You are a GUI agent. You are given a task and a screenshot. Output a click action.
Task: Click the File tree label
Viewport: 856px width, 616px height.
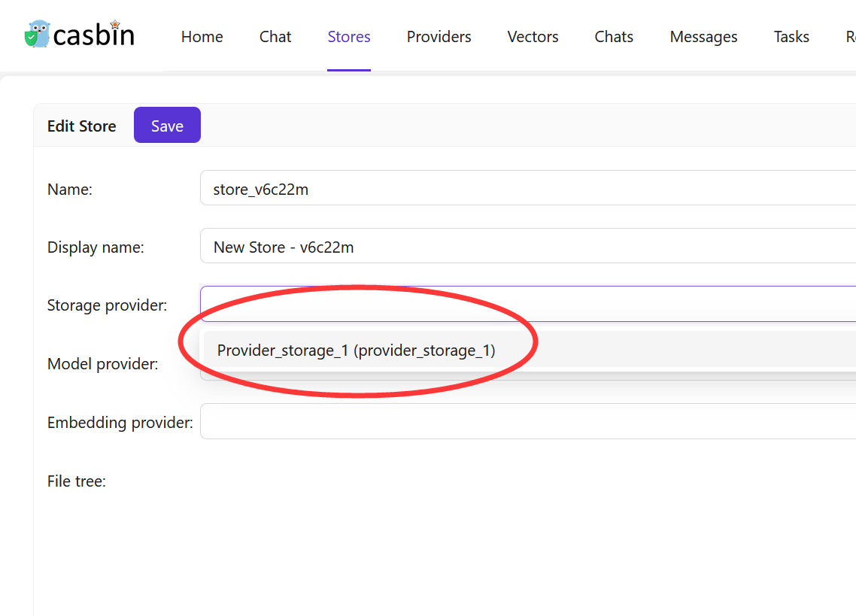[76, 481]
